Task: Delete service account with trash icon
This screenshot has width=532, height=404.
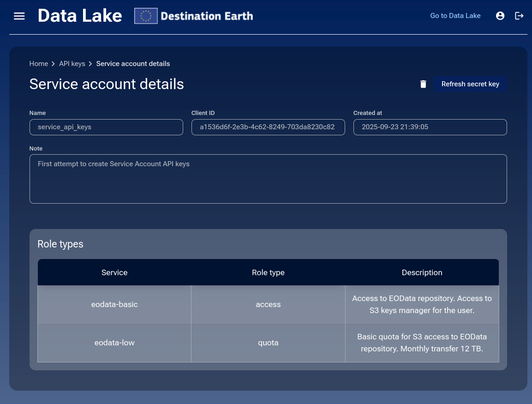Action: click(423, 84)
